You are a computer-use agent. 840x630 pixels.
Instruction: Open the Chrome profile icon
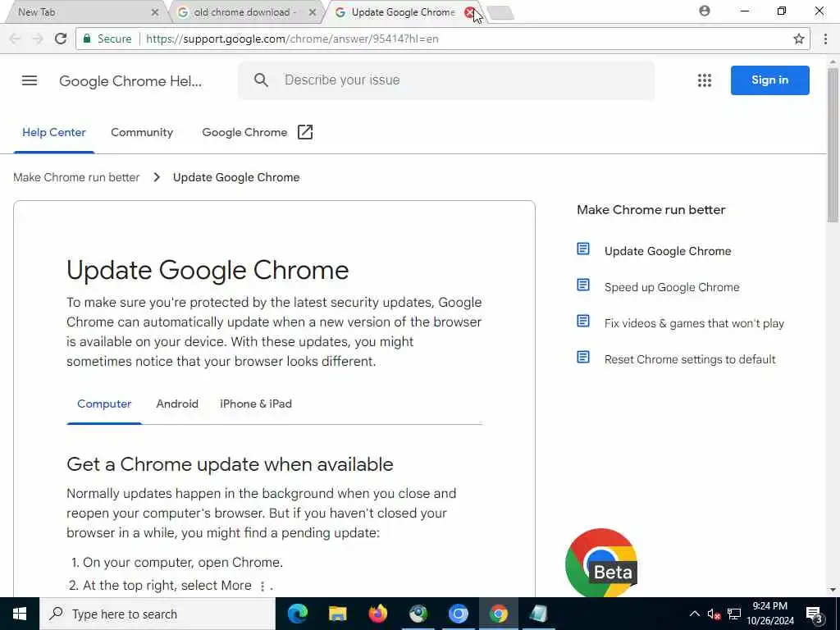tap(705, 11)
